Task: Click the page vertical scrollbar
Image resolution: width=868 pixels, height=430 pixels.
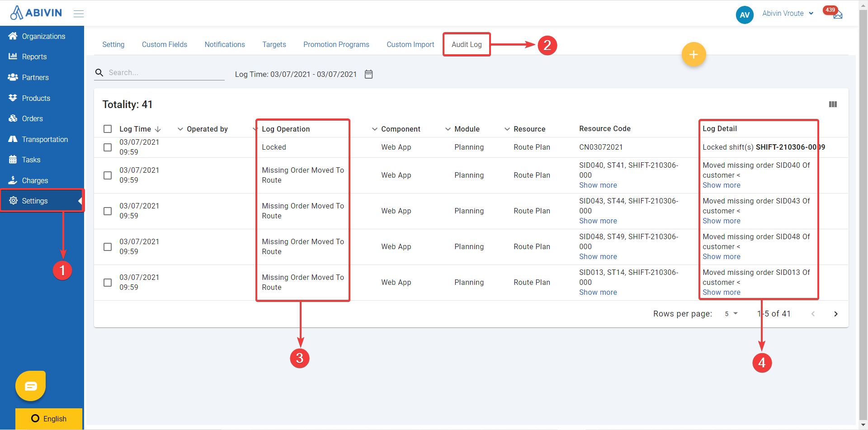Action: (x=863, y=215)
